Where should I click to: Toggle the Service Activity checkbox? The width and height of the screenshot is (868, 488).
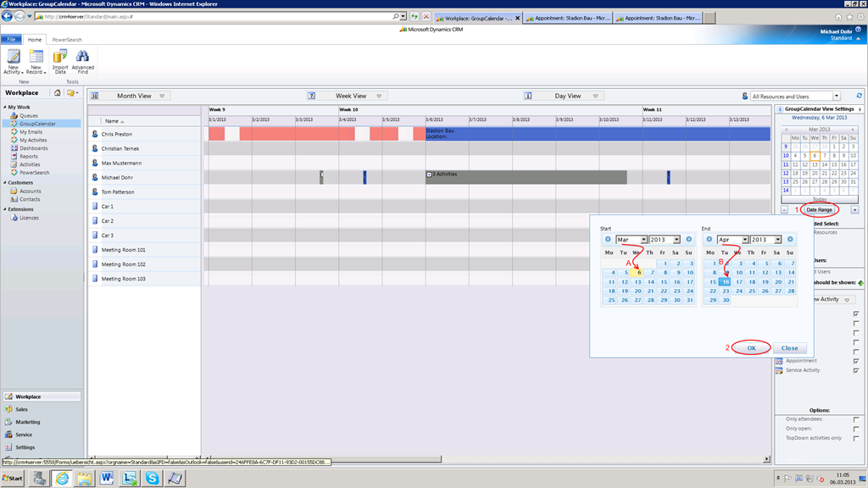pyautogui.click(x=854, y=370)
